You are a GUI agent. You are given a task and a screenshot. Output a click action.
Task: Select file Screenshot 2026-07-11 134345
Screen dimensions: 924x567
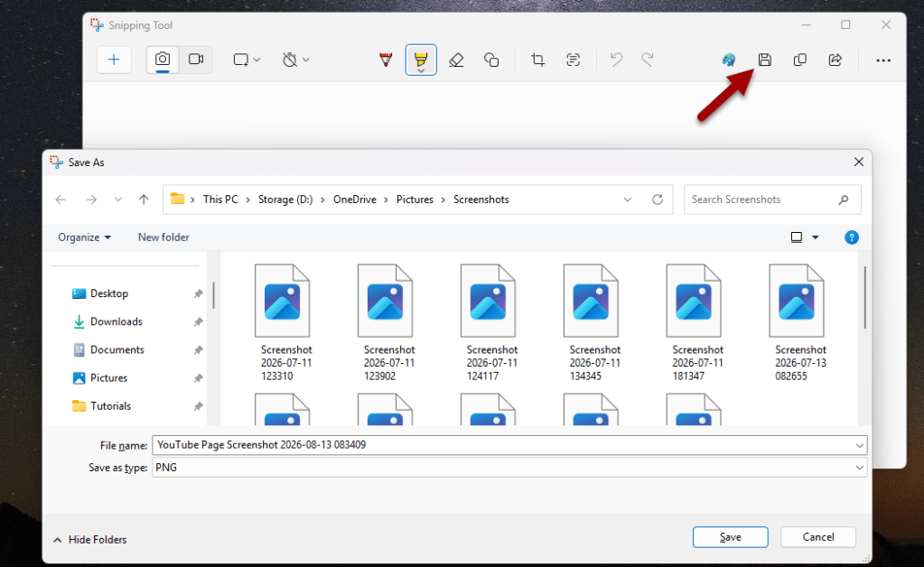tap(592, 322)
